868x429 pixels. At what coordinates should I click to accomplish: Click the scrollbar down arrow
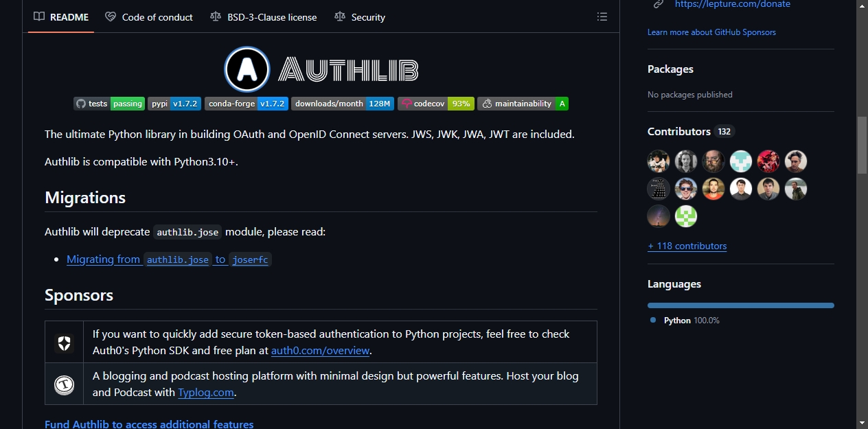click(862, 423)
